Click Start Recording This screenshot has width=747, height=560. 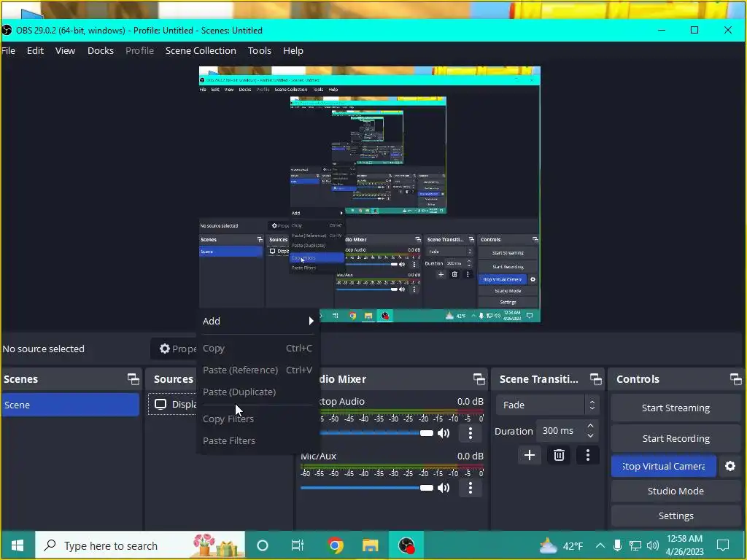click(676, 438)
